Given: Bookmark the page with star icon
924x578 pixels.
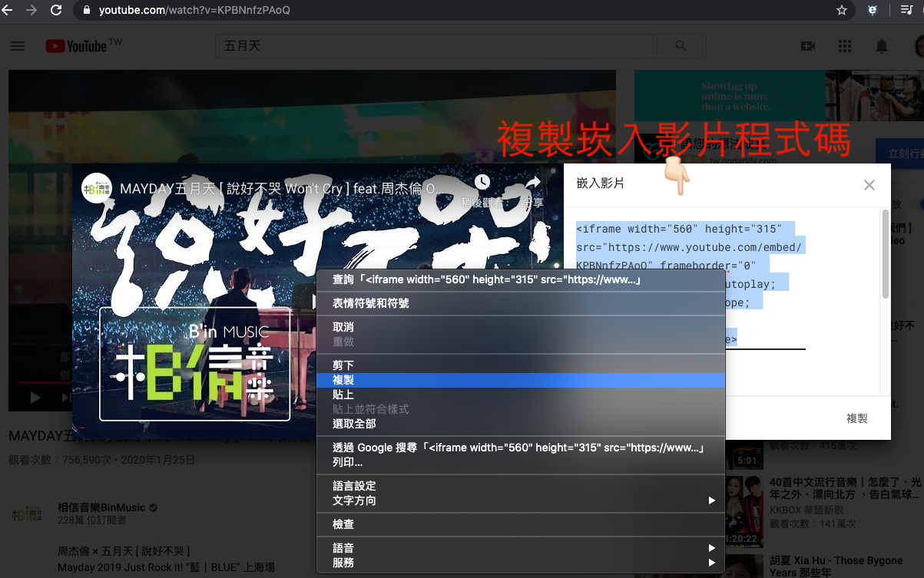Looking at the screenshot, I should (x=842, y=11).
